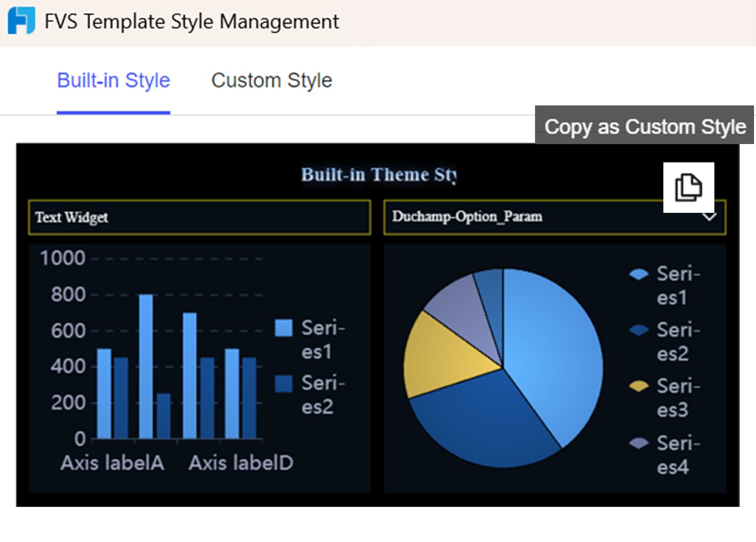Click the FVS app logo icon
Image resolution: width=756 pixels, height=542 pixels.
(21, 21)
